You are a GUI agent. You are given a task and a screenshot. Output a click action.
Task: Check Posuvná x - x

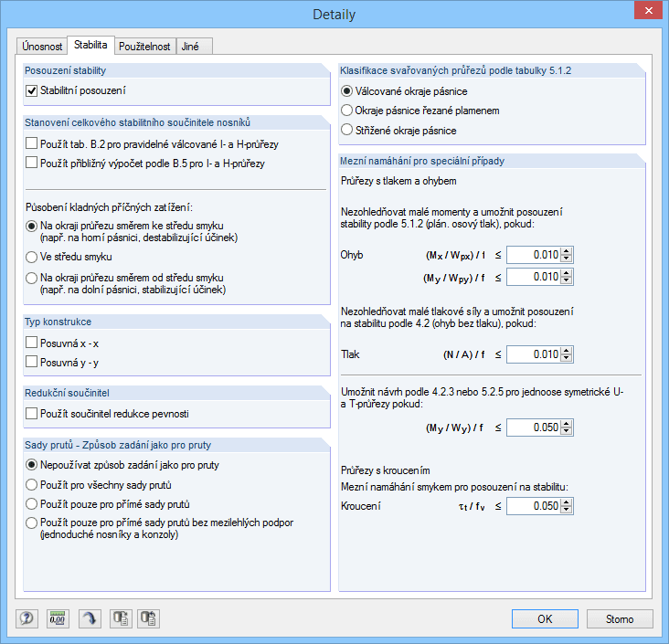[32, 343]
